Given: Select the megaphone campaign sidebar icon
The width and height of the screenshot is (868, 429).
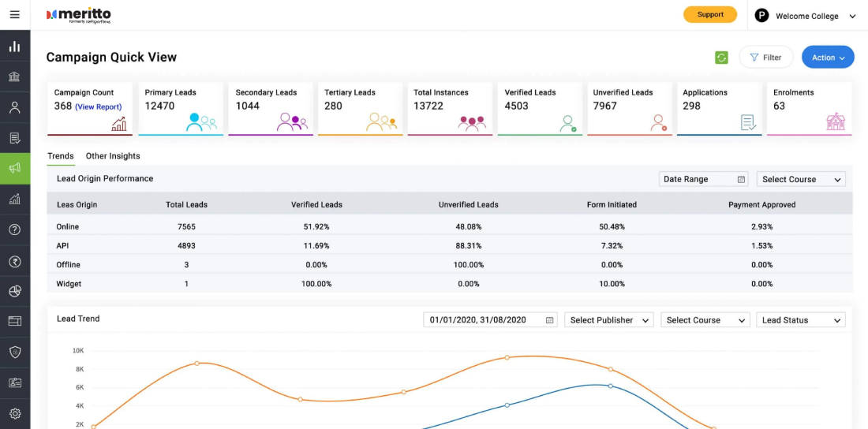Looking at the screenshot, I should (15, 168).
